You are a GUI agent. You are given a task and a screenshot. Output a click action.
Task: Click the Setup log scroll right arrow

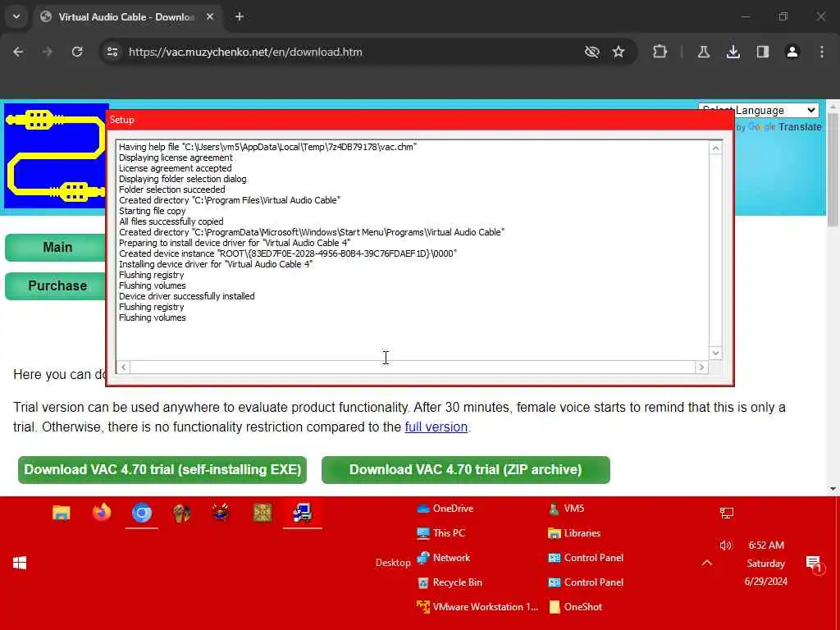[701, 367]
